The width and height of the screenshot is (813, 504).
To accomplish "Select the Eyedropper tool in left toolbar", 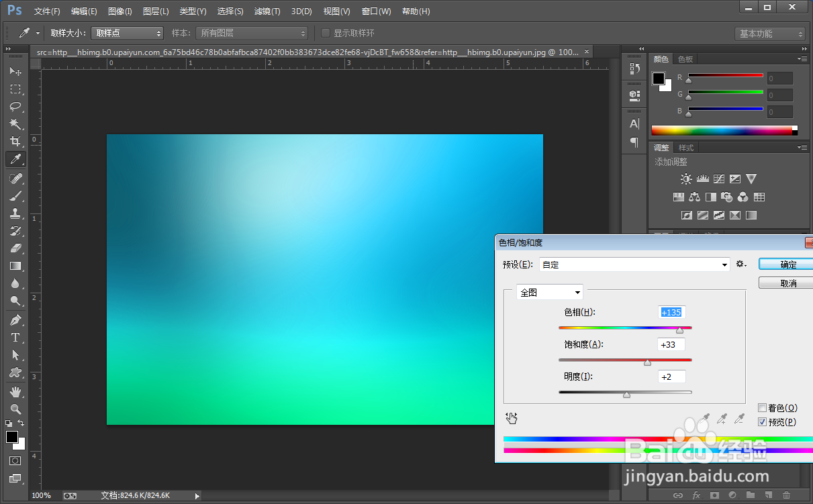I will click(15, 159).
